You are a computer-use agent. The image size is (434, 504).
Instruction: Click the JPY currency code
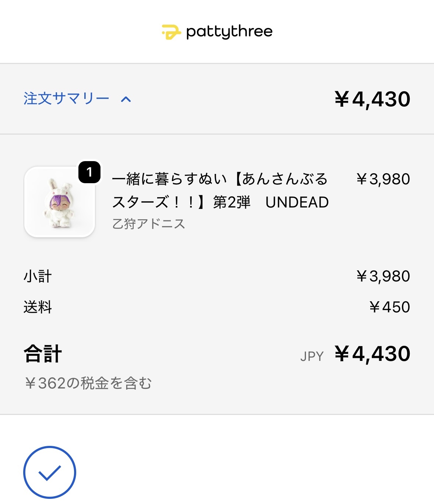point(312,356)
